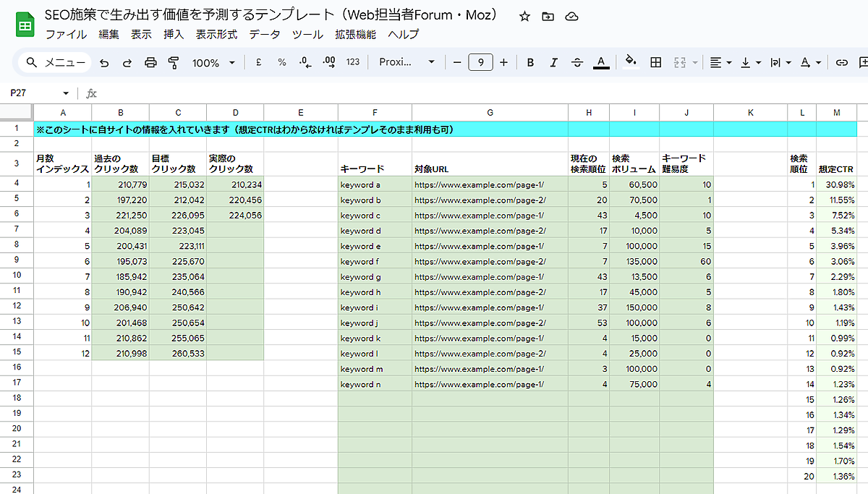Open the fill color paint bucket

[x=630, y=63]
